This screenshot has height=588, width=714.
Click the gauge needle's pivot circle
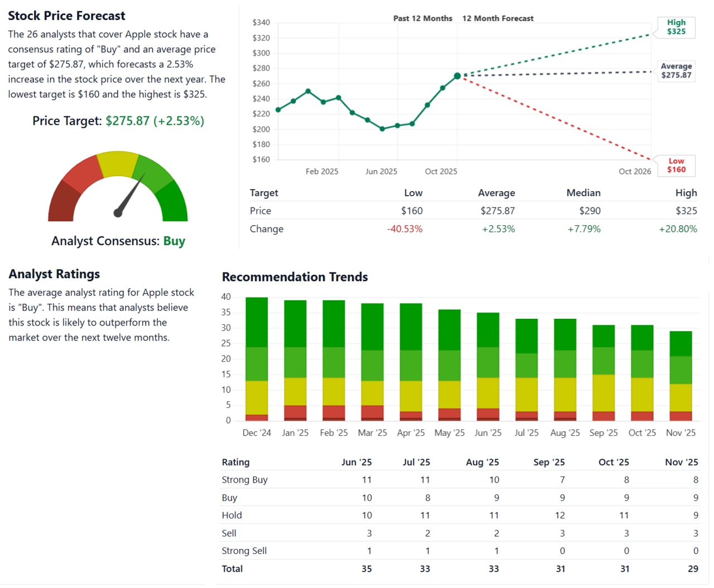[x=118, y=213]
